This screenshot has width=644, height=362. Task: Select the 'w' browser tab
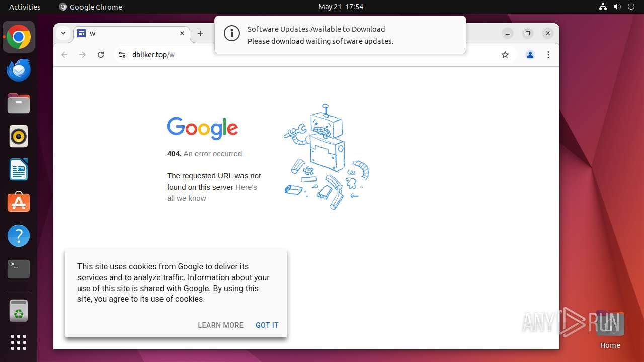pyautogui.click(x=132, y=33)
